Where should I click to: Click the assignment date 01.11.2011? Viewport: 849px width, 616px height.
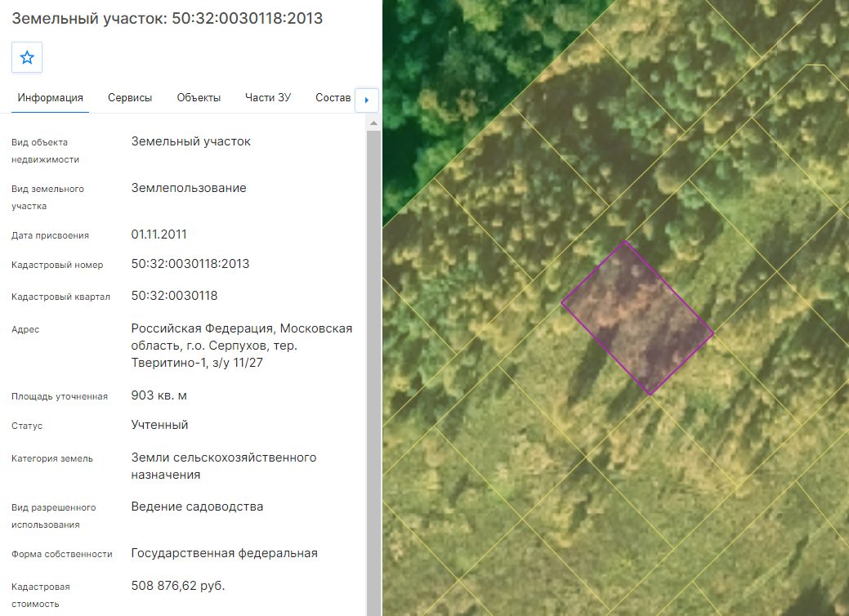pos(159,234)
